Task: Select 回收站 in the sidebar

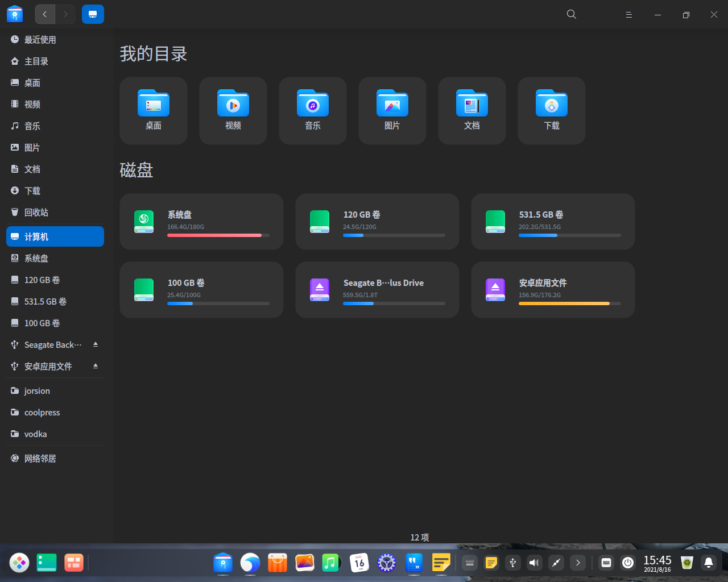Action: point(36,212)
